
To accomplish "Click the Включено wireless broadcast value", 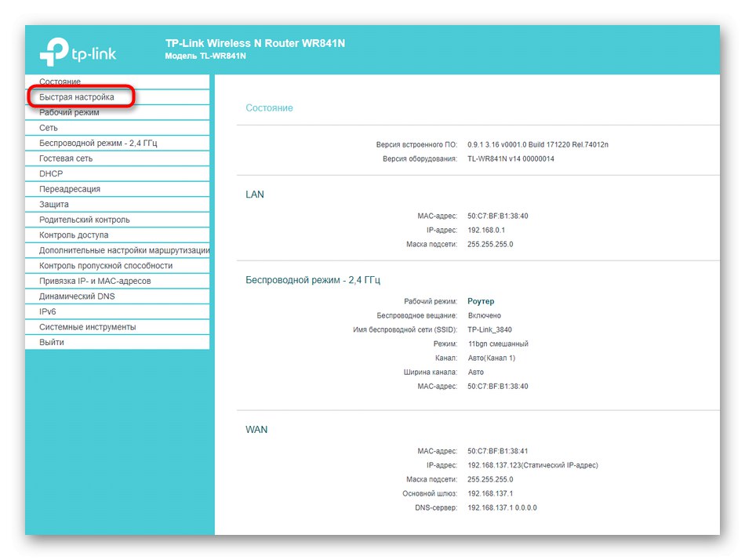I will (484, 315).
